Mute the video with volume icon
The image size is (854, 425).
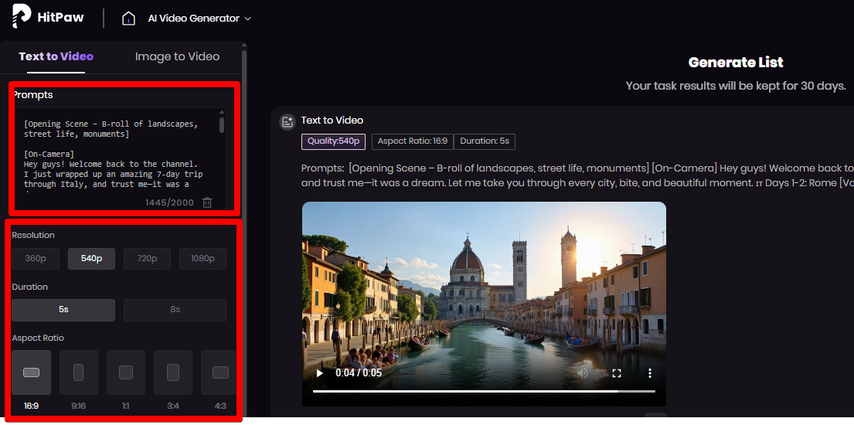click(x=584, y=373)
